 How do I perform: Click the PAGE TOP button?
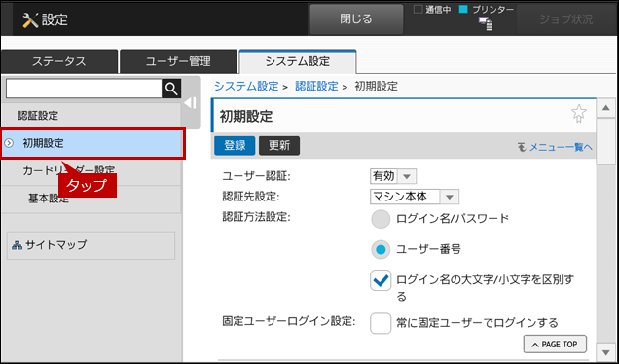555,345
